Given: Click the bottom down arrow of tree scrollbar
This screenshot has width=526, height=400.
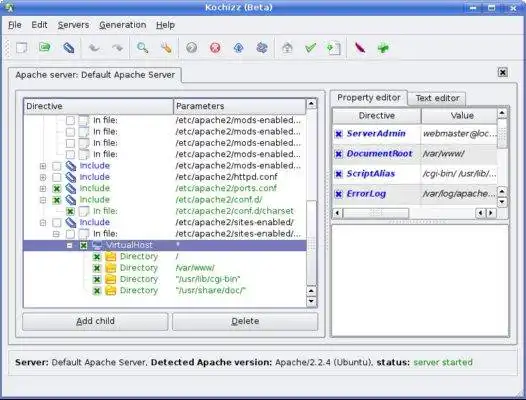Looking at the screenshot, I should [x=311, y=301].
